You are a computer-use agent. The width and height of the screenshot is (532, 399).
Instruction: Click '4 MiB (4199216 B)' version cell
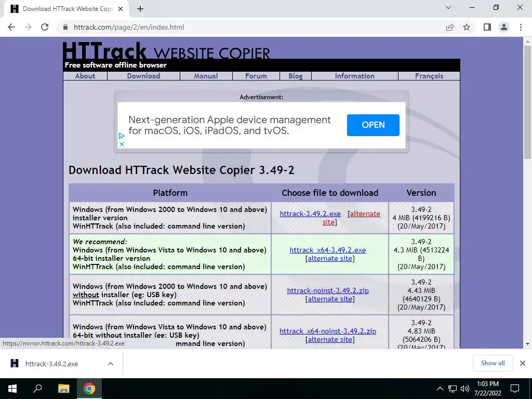(421, 218)
